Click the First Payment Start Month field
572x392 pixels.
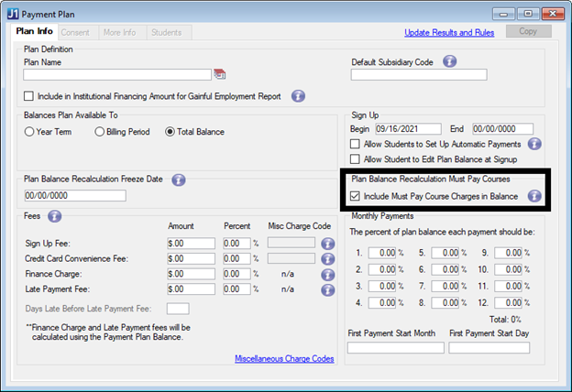pos(395,348)
